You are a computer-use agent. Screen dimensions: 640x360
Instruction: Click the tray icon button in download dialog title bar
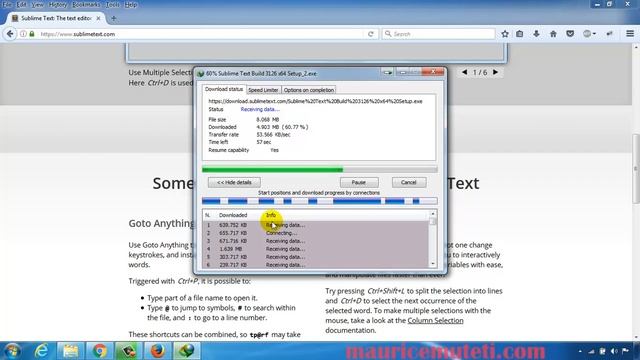387,73
